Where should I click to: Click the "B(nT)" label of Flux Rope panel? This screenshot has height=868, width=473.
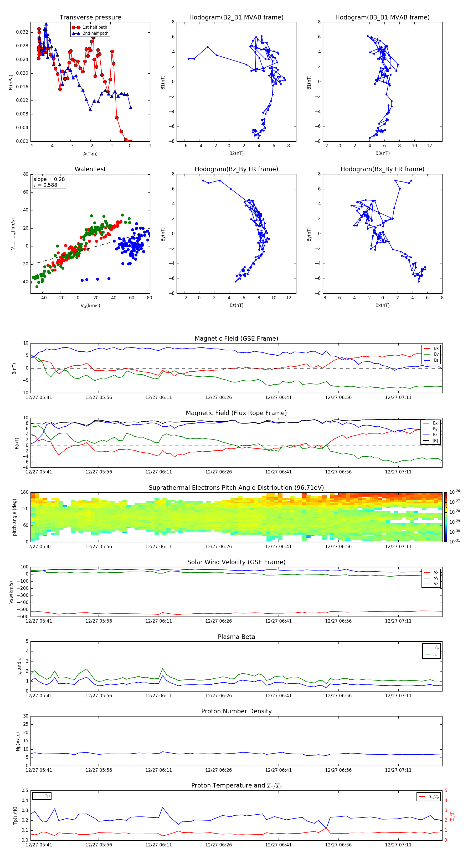click(x=17, y=443)
